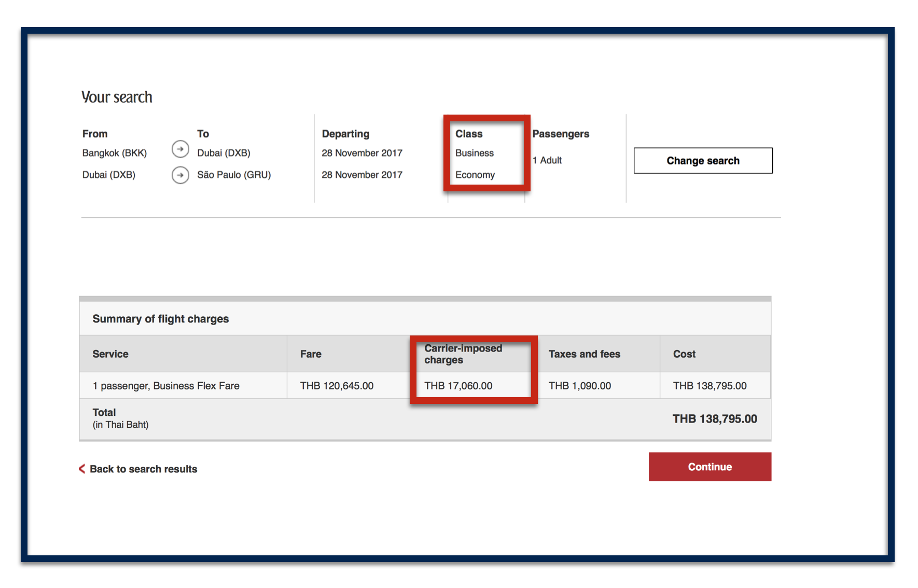Click the arrow icon after Bangkok (BKK)
This screenshot has height=588, width=918.
tap(180, 149)
